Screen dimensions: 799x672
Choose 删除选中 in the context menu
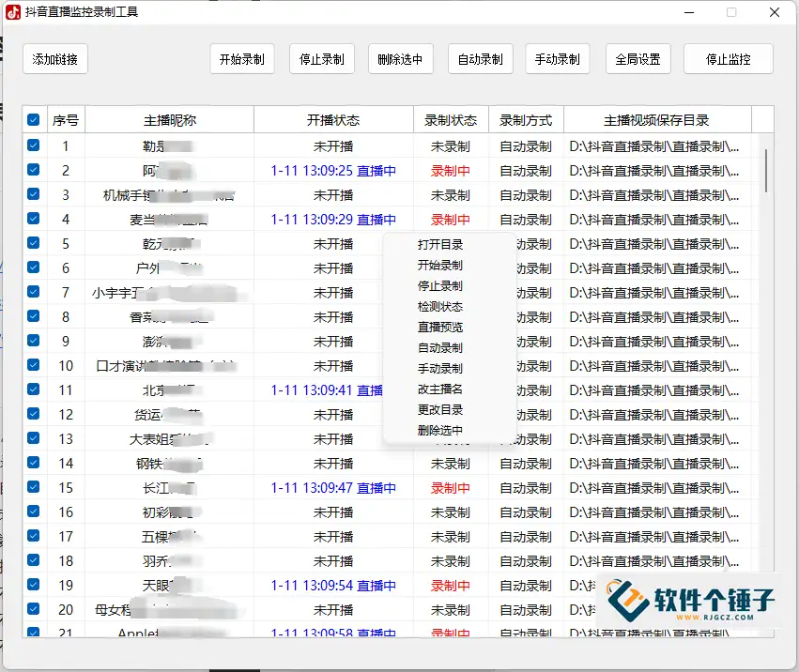440,431
